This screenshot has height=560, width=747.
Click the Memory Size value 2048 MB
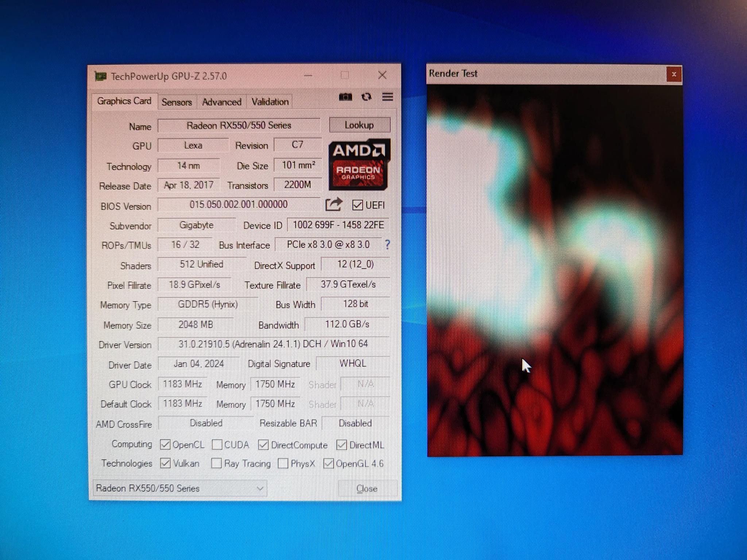pyautogui.click(x=196, y=324)
